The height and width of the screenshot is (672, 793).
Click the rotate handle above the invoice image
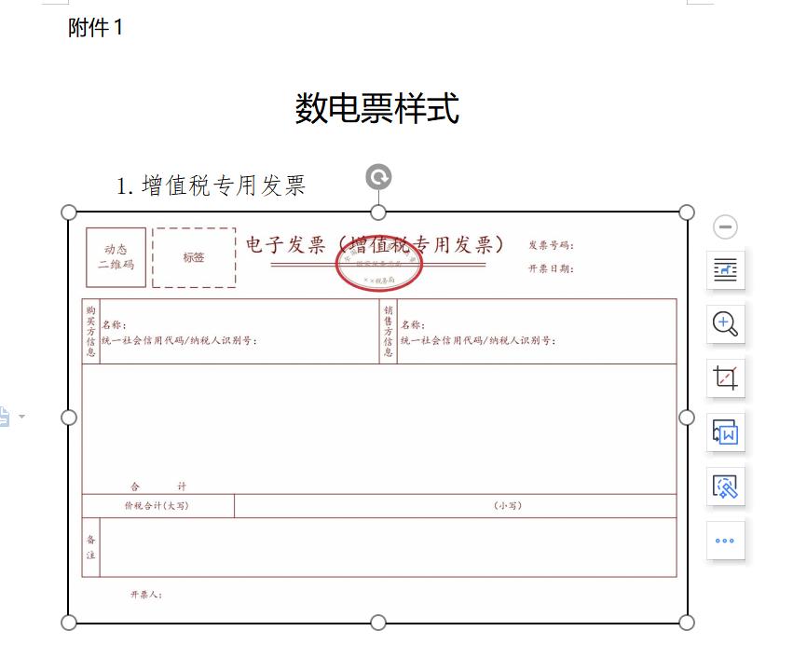378,177
